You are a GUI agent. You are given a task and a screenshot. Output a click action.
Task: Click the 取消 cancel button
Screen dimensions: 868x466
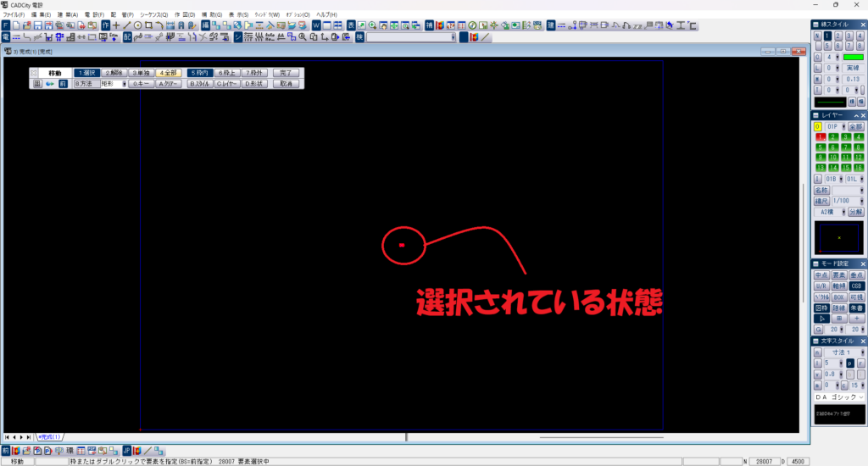[287, 84]
